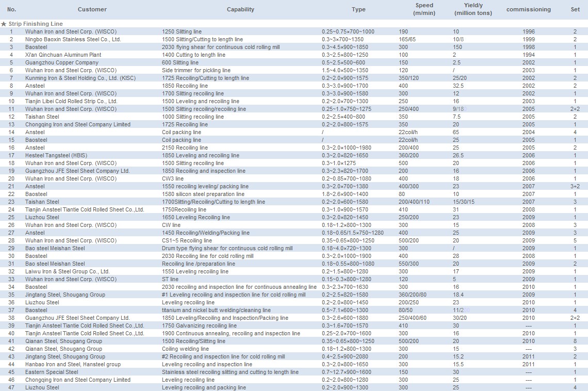Click the 1250 Slitting line capability

(x=182, y=31)
